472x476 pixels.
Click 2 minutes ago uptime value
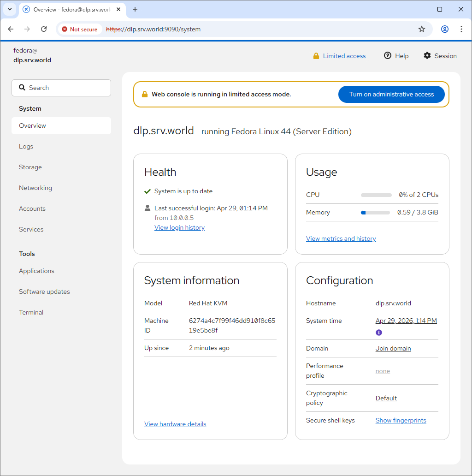tap(209, 348)
